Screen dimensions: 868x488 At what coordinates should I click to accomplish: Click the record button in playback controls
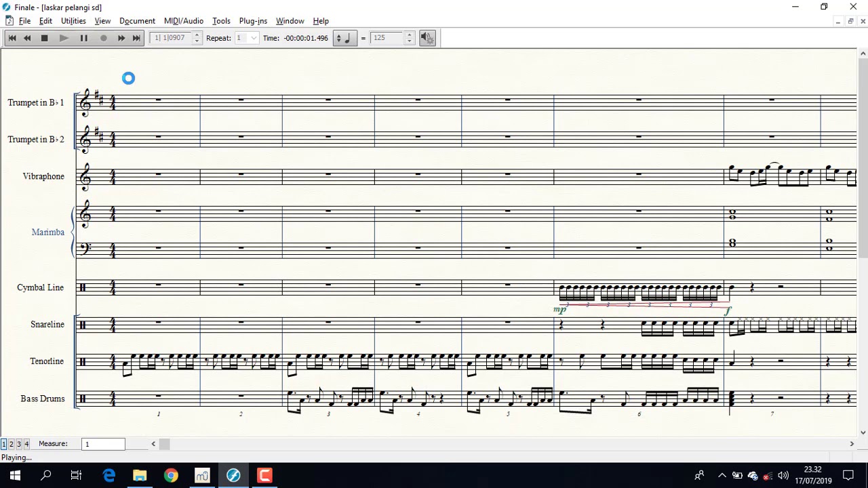[104, 38]
